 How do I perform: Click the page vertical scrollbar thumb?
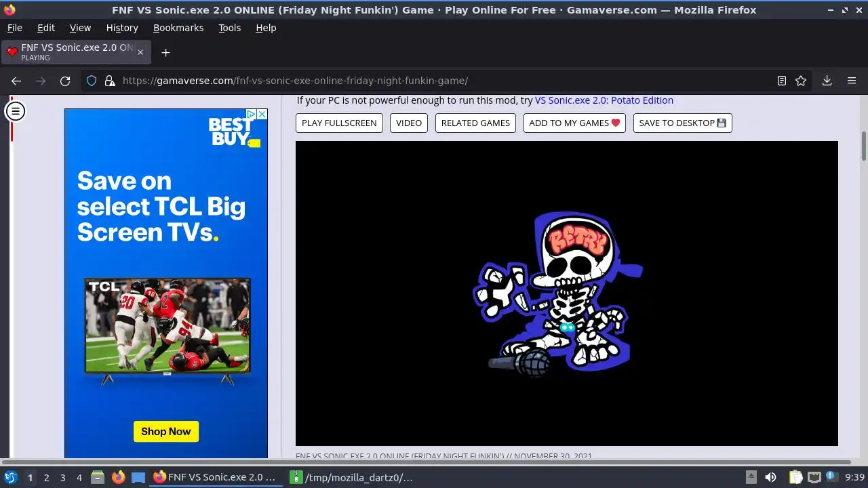pos(864,146)
